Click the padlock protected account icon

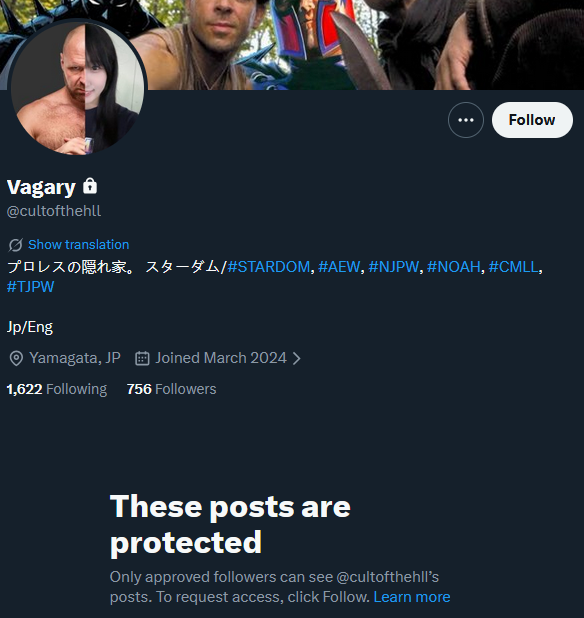click(x=90, y=186)
